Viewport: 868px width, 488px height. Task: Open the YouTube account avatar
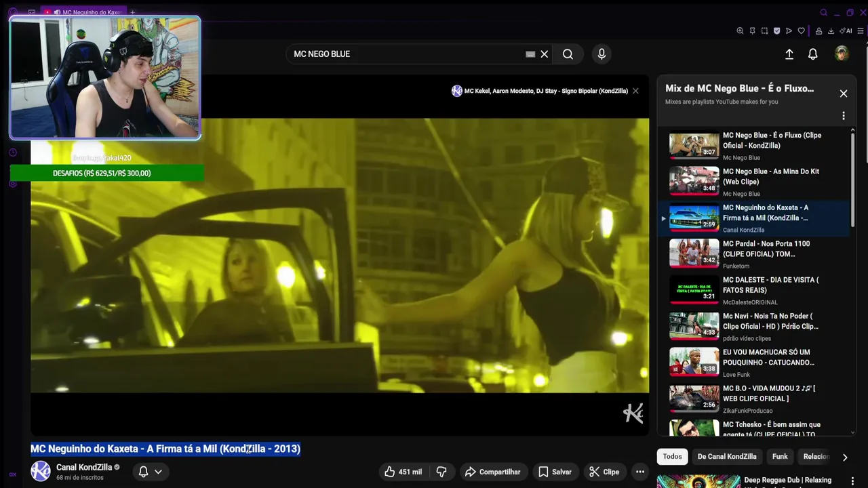842,54
